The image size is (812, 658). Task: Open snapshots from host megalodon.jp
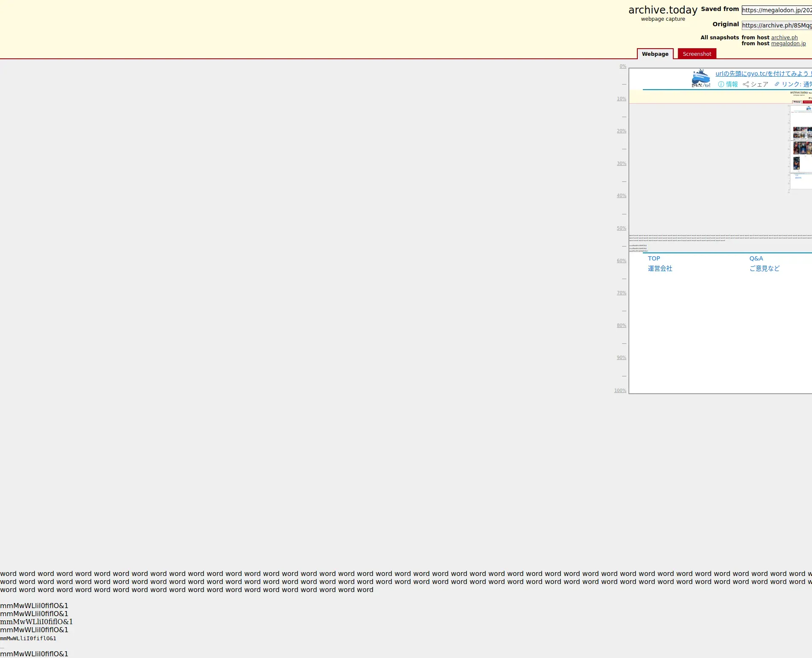pos(788,44)
